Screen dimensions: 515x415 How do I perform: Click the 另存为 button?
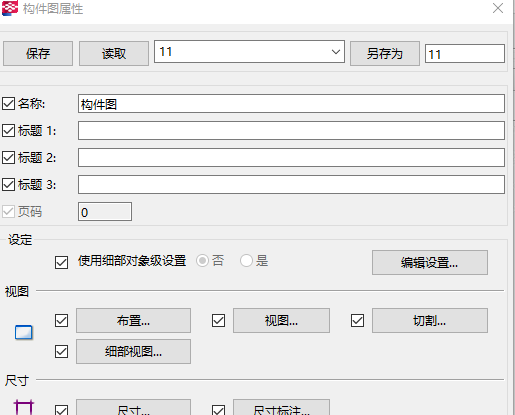[x=385, y=53]
